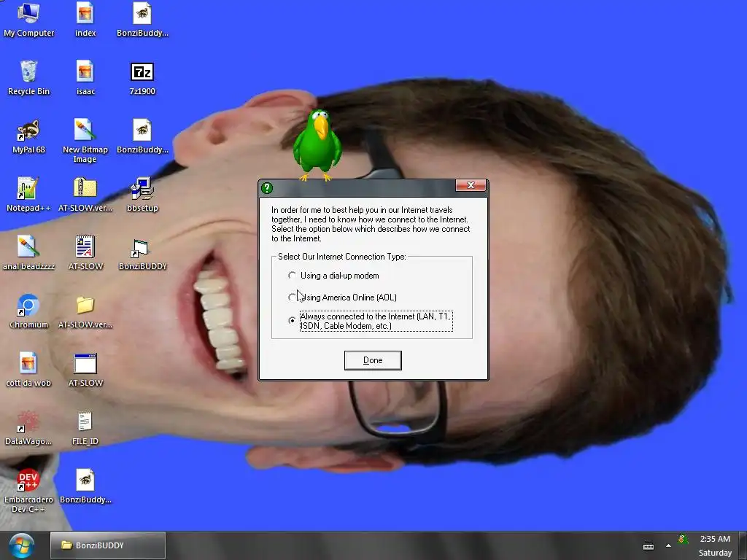The height and width of the screenshot is (560, 747).
Task: Open the isaac file icon
Action: pyautogui.click(x=85, y=77)
